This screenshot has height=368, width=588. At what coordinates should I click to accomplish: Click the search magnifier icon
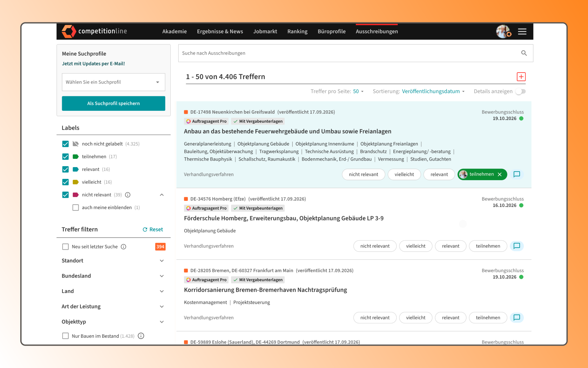[524, 53]
